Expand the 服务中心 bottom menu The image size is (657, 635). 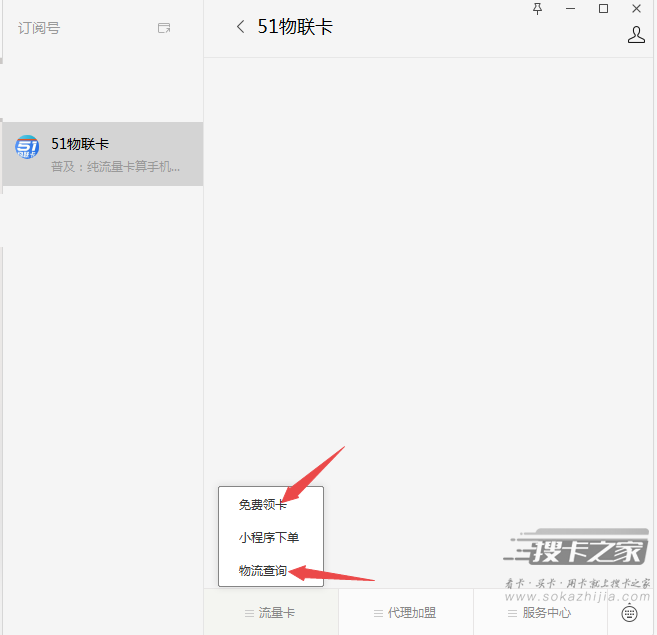point(540,613)
